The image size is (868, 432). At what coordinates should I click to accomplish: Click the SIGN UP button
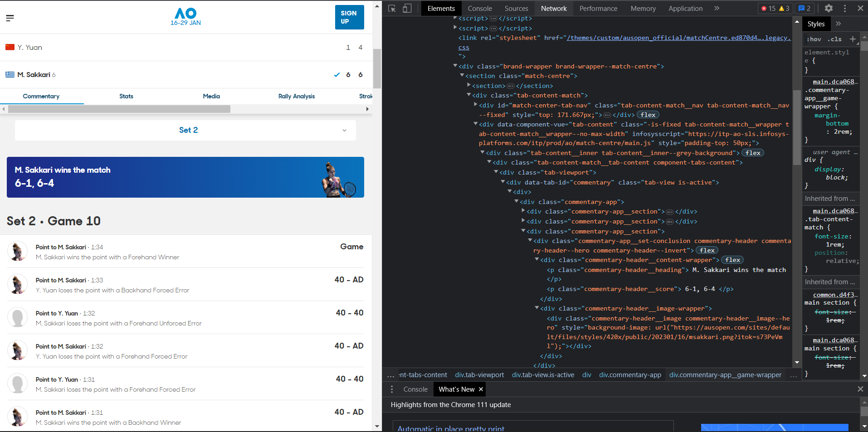349,17
